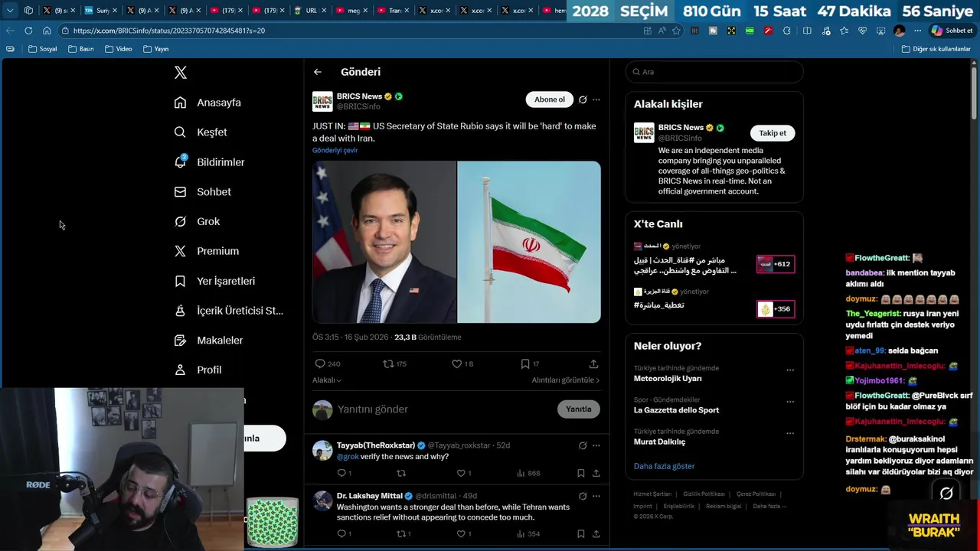Screen dimensions: 980x551
Task: Open Yer İşaretleri bookmarks
Action: 214,281
